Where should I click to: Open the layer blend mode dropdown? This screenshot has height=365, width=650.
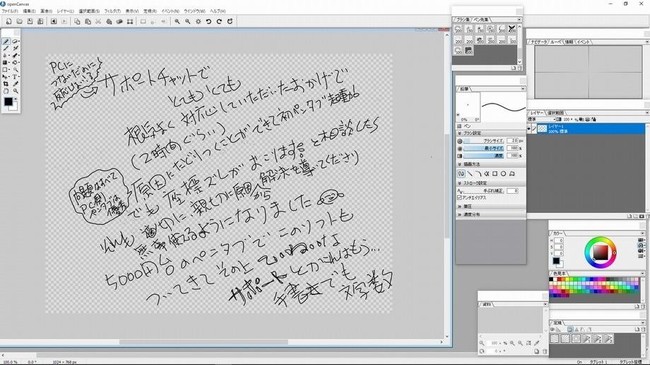541,119
